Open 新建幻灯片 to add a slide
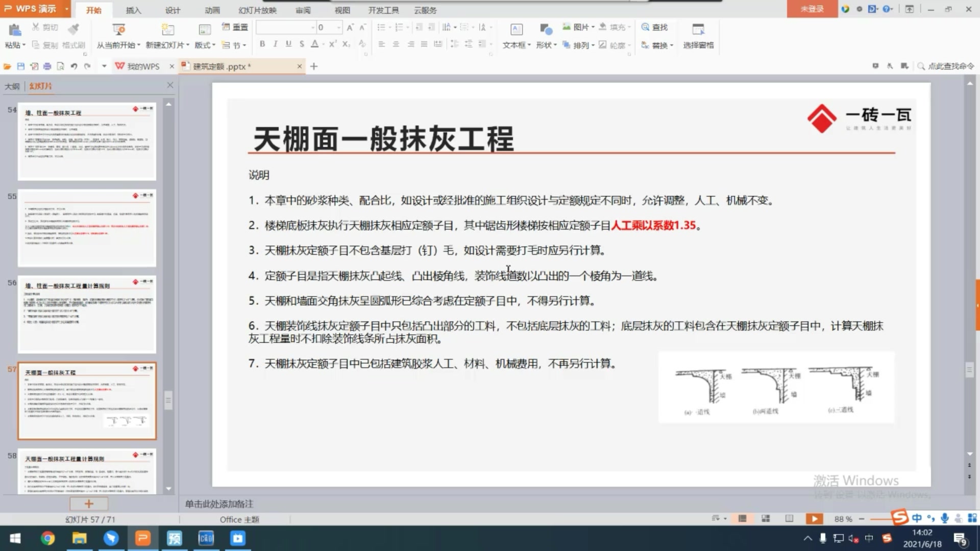The height and width of the screenshot is (551, 980). click(x=166, y=36)
